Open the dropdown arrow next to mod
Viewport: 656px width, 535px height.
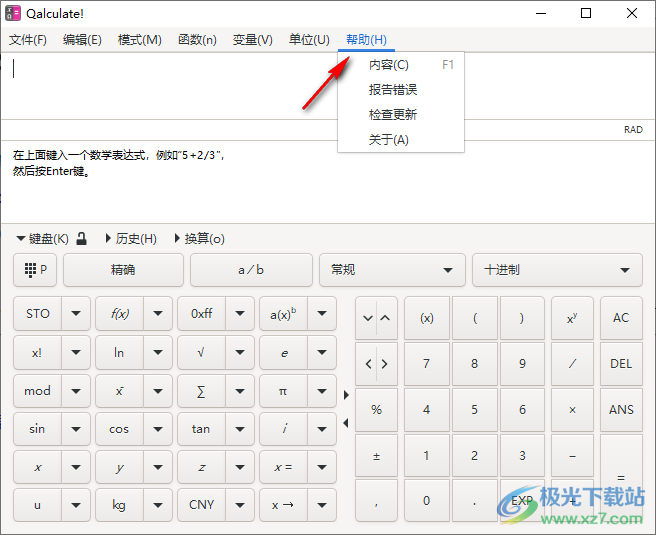76,391
